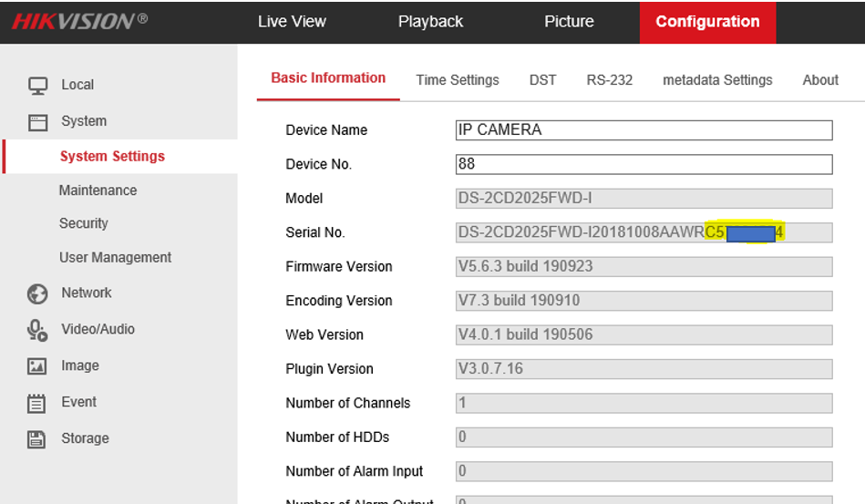Click the Network globe icon
The image size is (865, 504).
pyautogui.click(x=37, y=293)
